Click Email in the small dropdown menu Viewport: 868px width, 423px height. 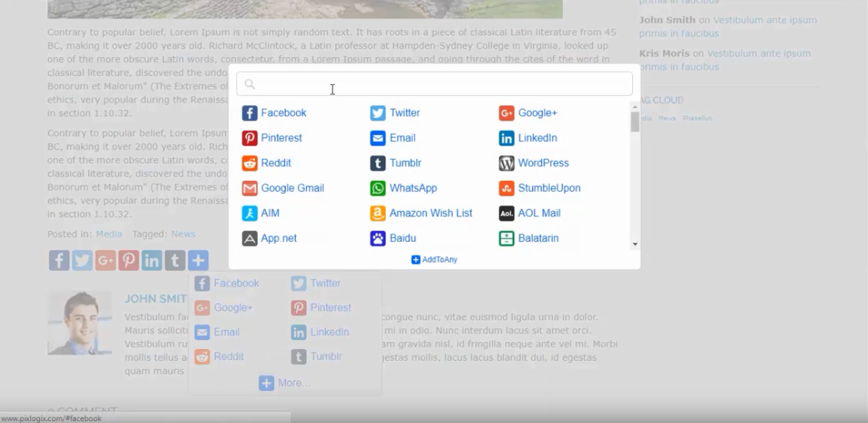point(217,332)
